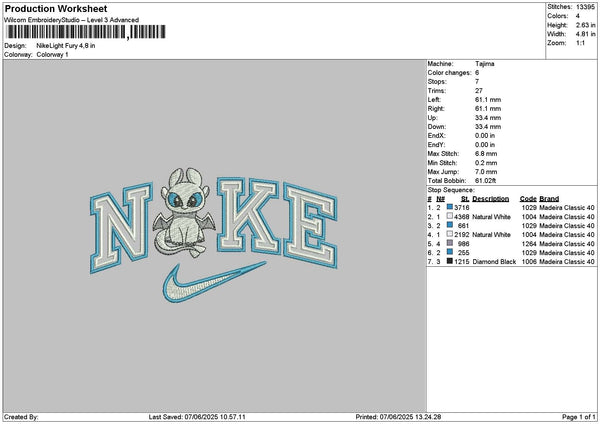Click the Min Stitch value 0.2 mm
Screen dimensions: 600x424
[486, 163]
